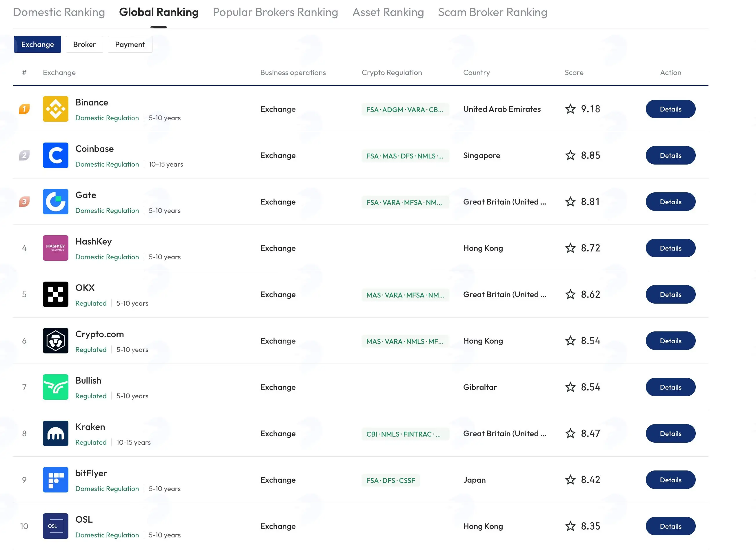Image resolution: width=756 pixels, height=551 pixels.
Task: Click the star icon beside bitFlyer score 8.42
Action: pos(570,480)
